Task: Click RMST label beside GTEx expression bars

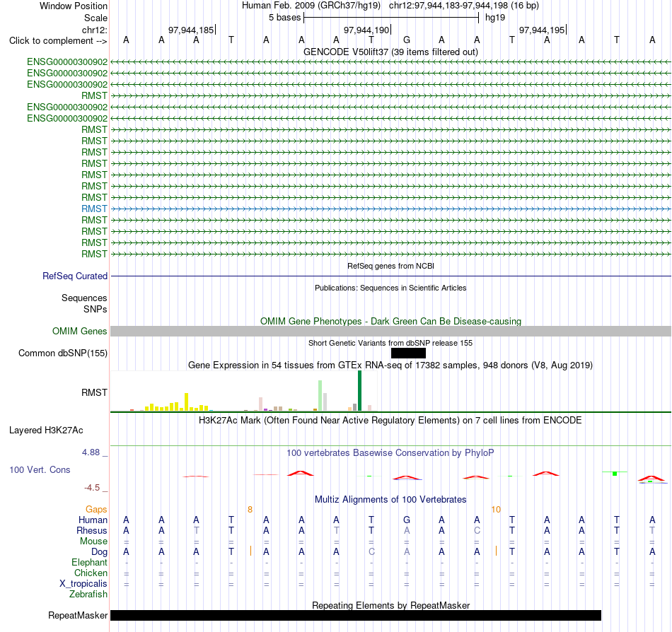Action: (94, 392)
